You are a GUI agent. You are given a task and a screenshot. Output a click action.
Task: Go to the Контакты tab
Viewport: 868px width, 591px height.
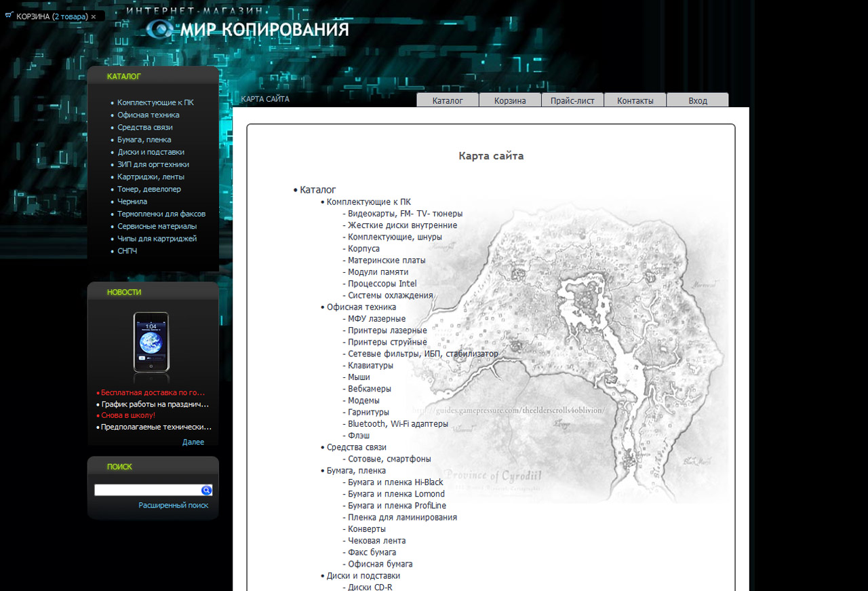pos(635,100)
